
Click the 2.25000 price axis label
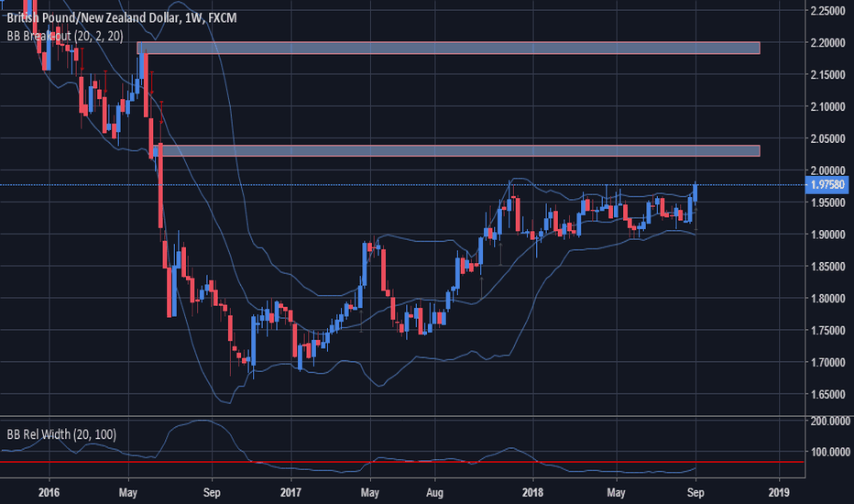pos(827,10)
